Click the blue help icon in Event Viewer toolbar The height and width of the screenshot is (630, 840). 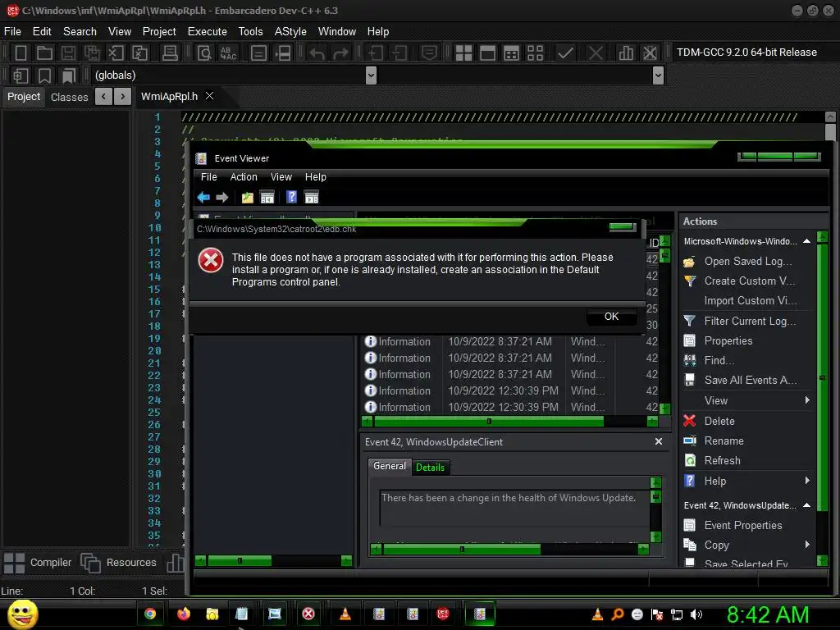pyautogui.click(x=291, y=197)
